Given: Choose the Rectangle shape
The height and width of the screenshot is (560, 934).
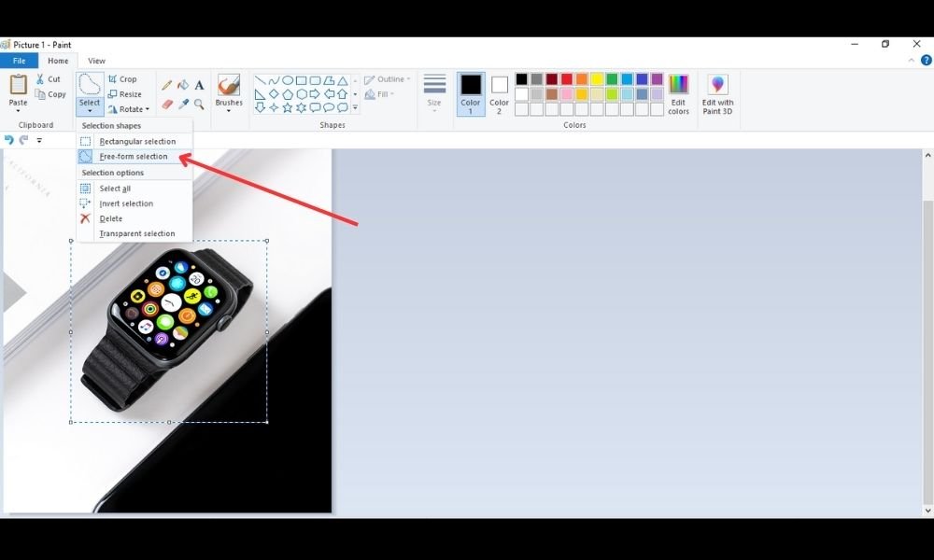Looking at the screenshot, I should (302, 80).
